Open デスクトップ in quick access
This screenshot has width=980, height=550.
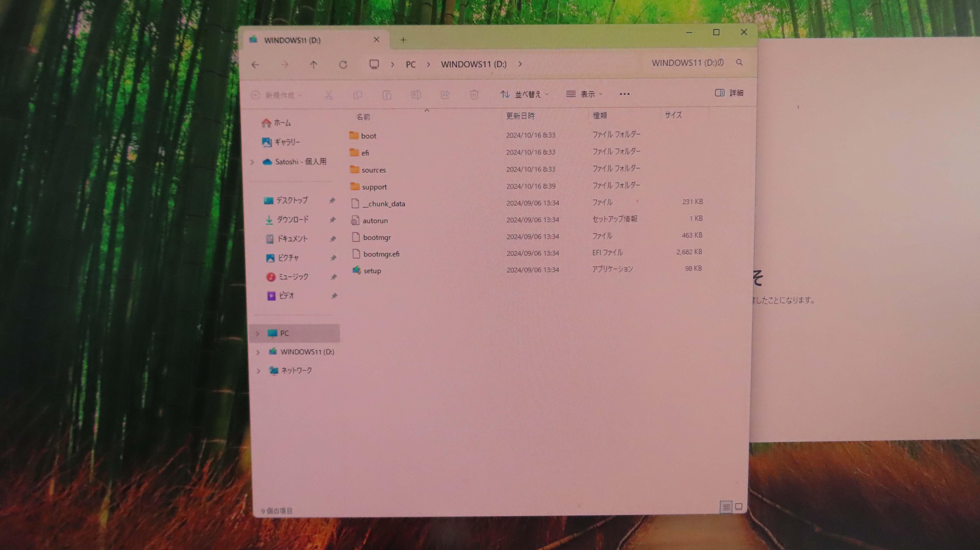[x=286, y=200]
